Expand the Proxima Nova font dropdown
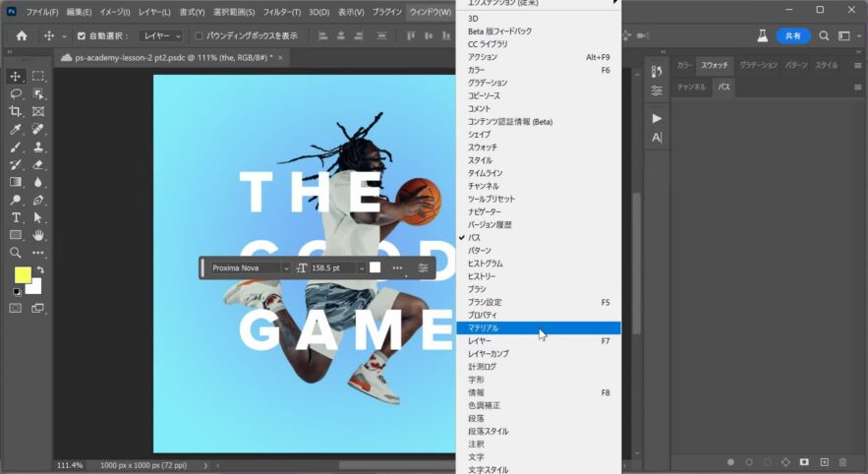Image resolution: width=868 pixels, height=474 pixels. click(x=286, y=268)
